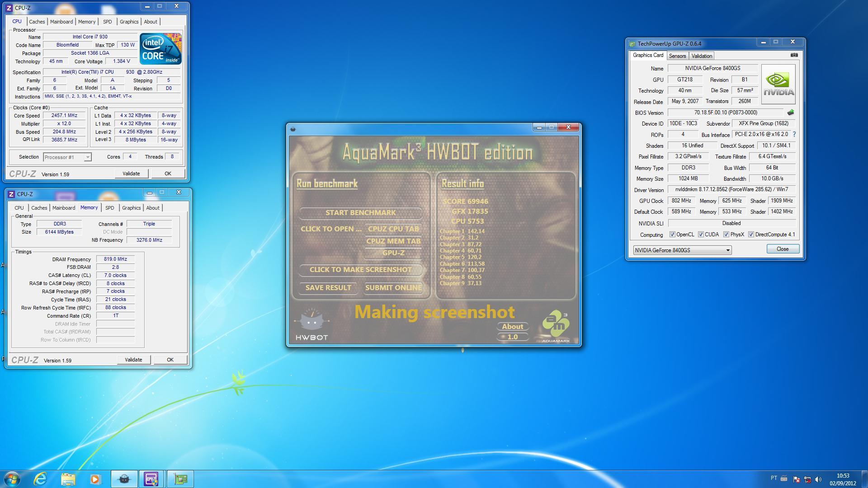
Task: Click the GPU-Z screenshot camera icon
Action: tap(794, 55)
